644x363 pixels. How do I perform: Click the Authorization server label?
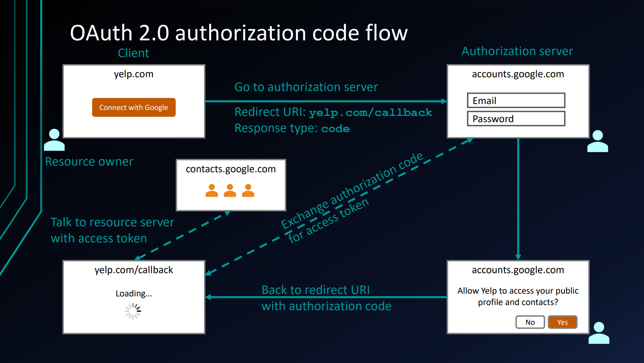[517, 51]
